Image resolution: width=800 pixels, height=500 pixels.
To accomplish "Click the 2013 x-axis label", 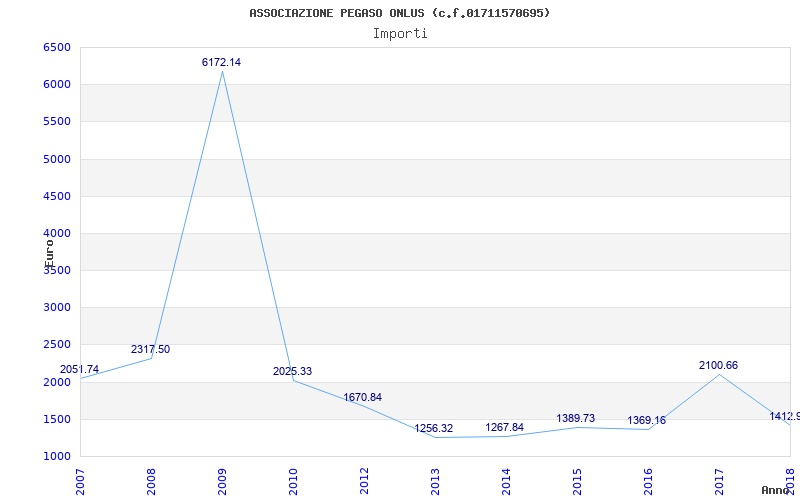I will pyautogui.click(x=435, y=482).
